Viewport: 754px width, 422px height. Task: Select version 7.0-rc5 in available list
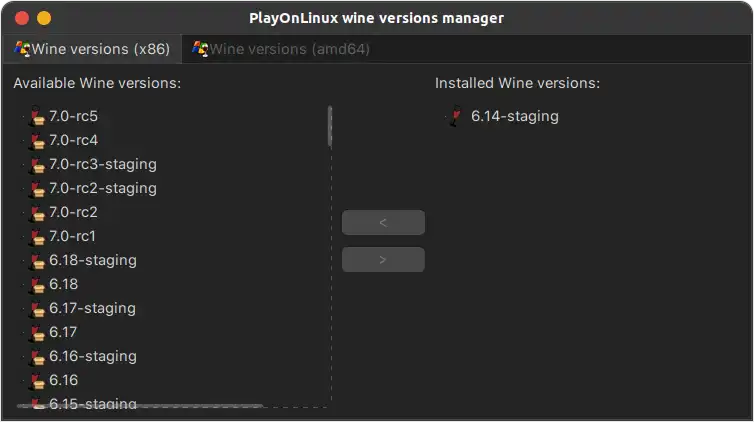[x=73, y=116]
